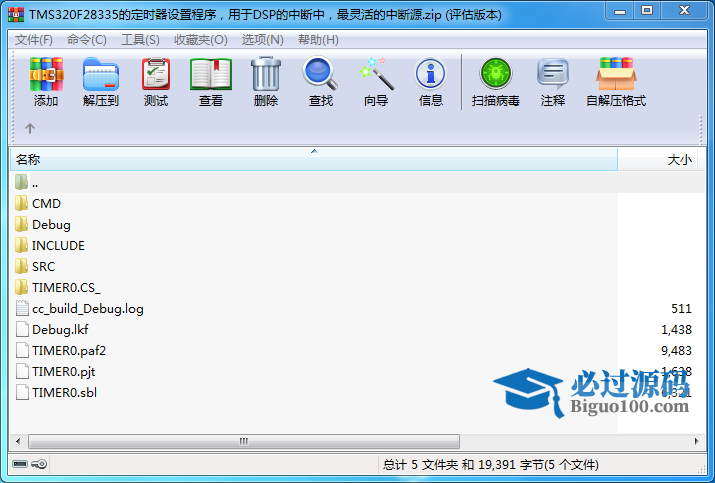This screenshot has height=483, width=715.
Task: Sort by Size (大小) column header
Action: click(x=657, y=160)
